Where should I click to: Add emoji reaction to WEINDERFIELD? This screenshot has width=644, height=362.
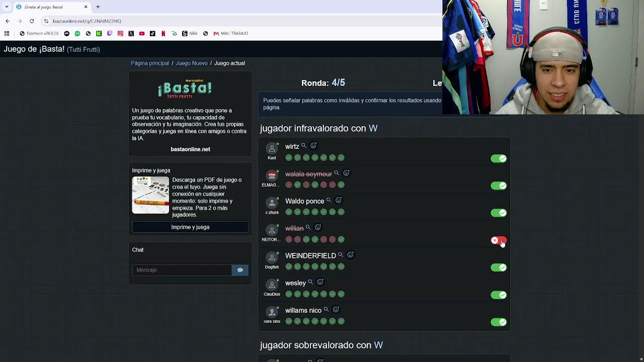click(x=350, y=255)
